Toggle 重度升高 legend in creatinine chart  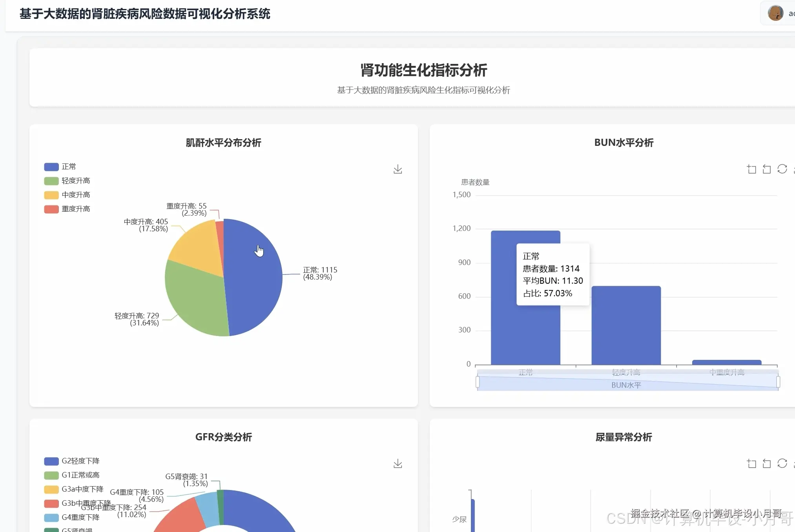coord(67,209)
